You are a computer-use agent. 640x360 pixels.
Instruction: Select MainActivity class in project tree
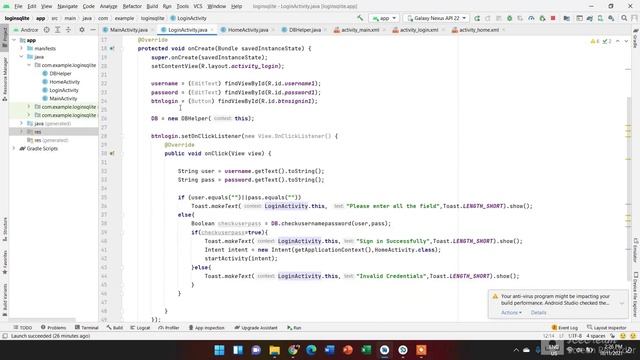(x=63, y=98)
